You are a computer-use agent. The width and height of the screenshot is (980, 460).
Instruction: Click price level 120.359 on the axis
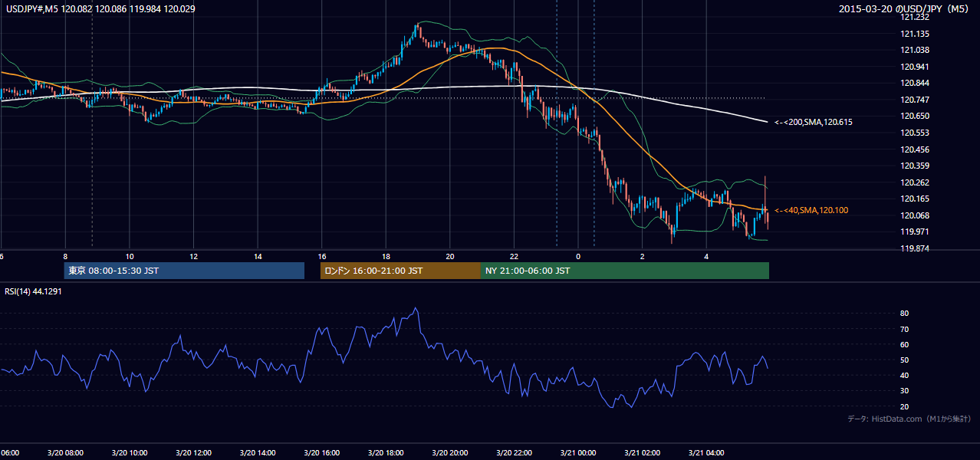pos(915,166)
